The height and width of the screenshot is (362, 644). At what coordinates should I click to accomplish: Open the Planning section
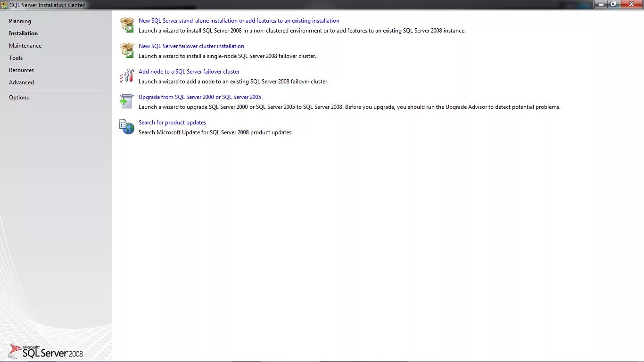(x=20, y=21)
